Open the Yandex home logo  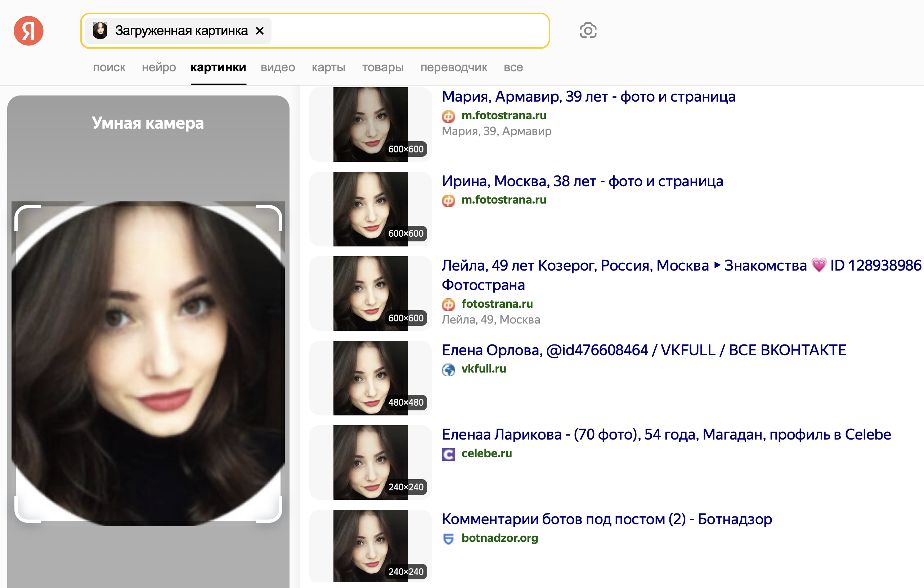(28, 31)
